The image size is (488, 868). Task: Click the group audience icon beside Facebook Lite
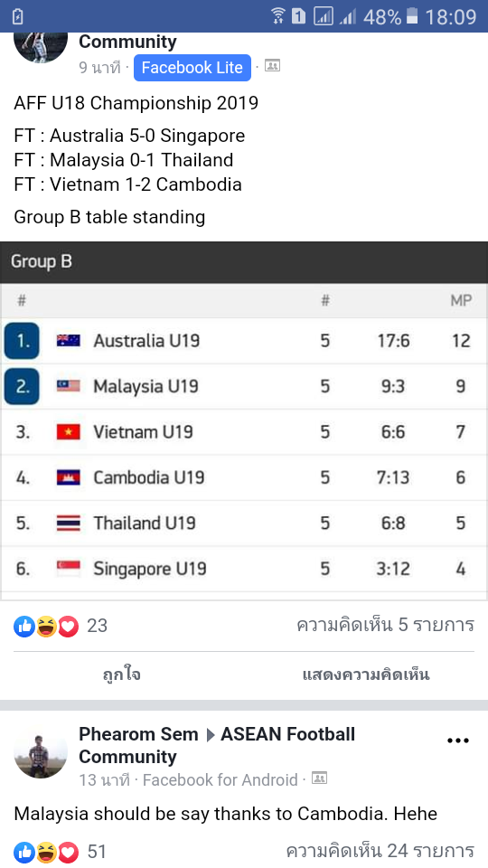pyautogui.click(x=272, y=66)
